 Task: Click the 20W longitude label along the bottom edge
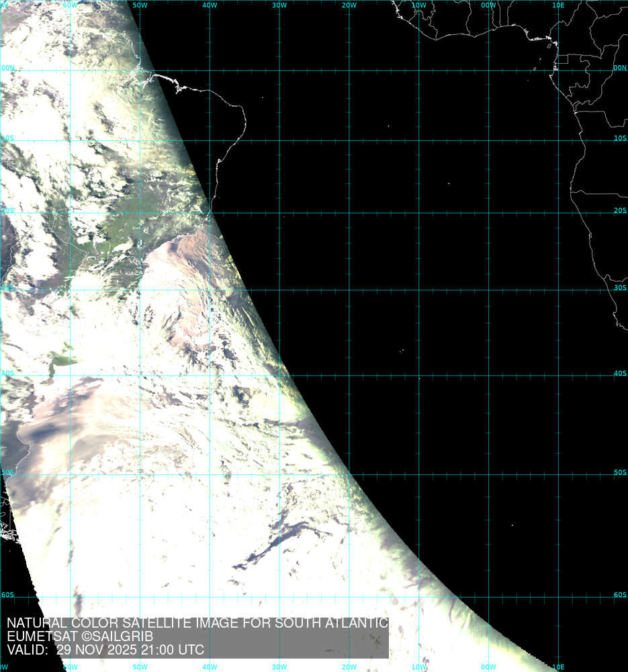(x=348, y=667)
